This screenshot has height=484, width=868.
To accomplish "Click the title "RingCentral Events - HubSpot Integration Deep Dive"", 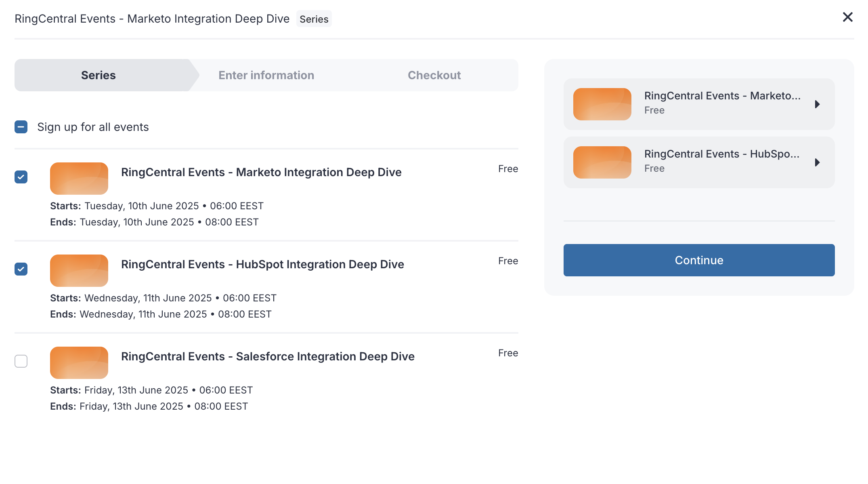I will click(262, 264).
